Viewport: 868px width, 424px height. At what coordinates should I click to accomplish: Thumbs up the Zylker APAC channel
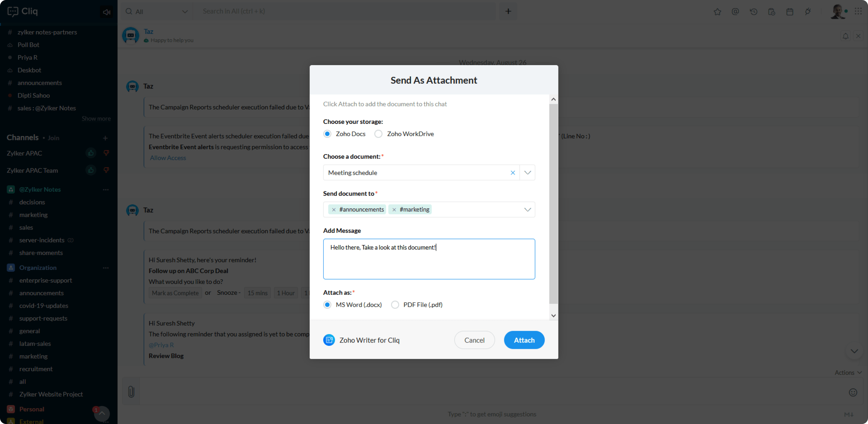91,153
